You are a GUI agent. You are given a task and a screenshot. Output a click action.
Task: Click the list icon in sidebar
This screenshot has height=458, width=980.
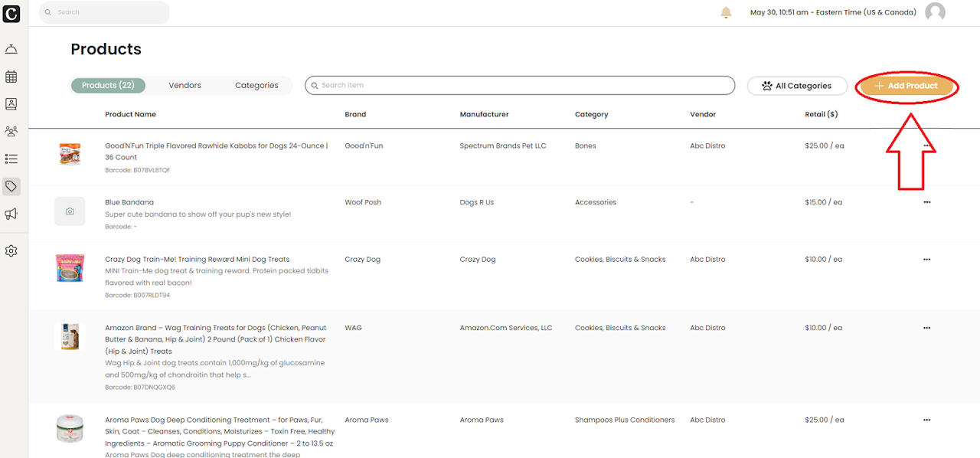click(11, 159)
